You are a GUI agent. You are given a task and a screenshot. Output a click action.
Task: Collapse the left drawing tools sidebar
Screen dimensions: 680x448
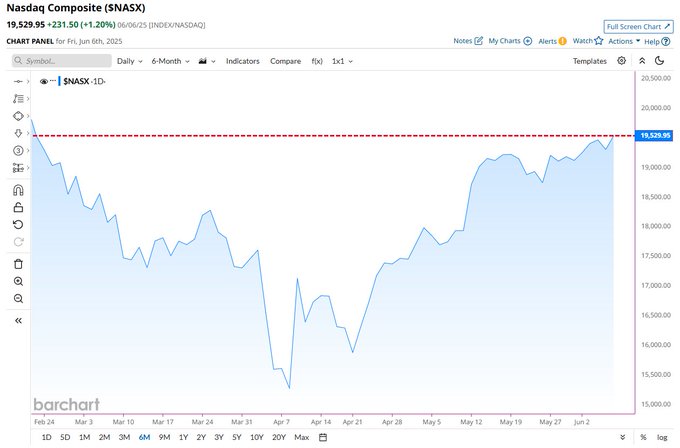tap(18, 321)
